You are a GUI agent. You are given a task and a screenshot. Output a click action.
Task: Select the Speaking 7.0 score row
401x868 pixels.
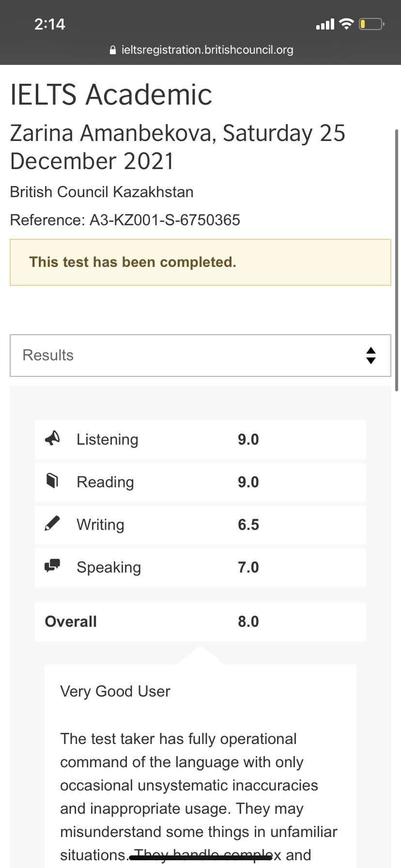tap(200, 568)
